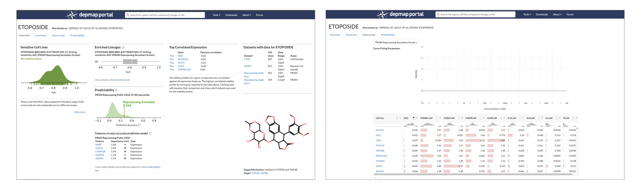Filter the 10 uM column
The width and height of the screenshot is (644, 190).
[576, 118]
